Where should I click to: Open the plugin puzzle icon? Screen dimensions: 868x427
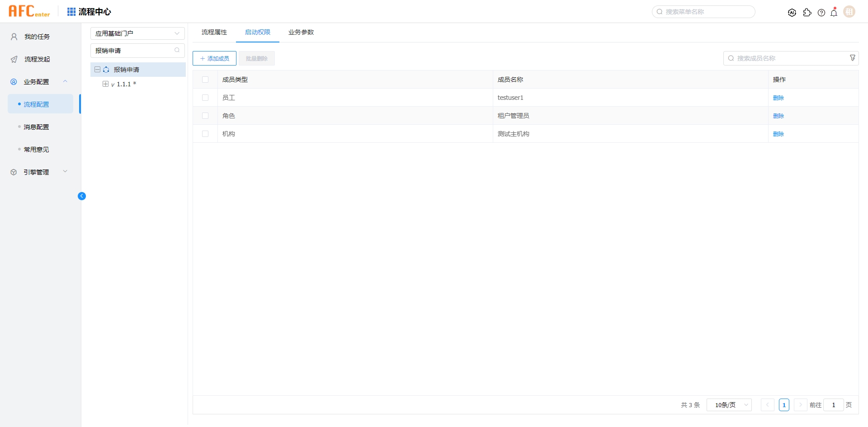807,13
